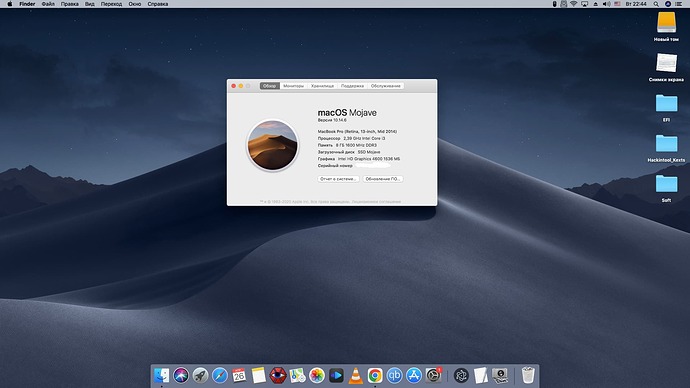Viewport: 690px width, 388px height.
Task: Switch to the Хранилище tab
Action: point(323,86)
